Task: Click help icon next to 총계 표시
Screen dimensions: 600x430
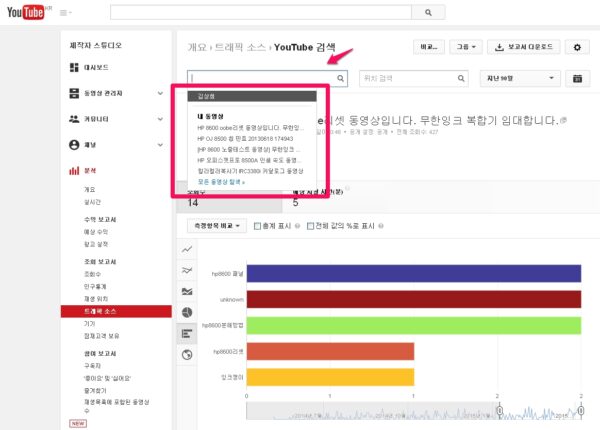Action: pos(297,226)
